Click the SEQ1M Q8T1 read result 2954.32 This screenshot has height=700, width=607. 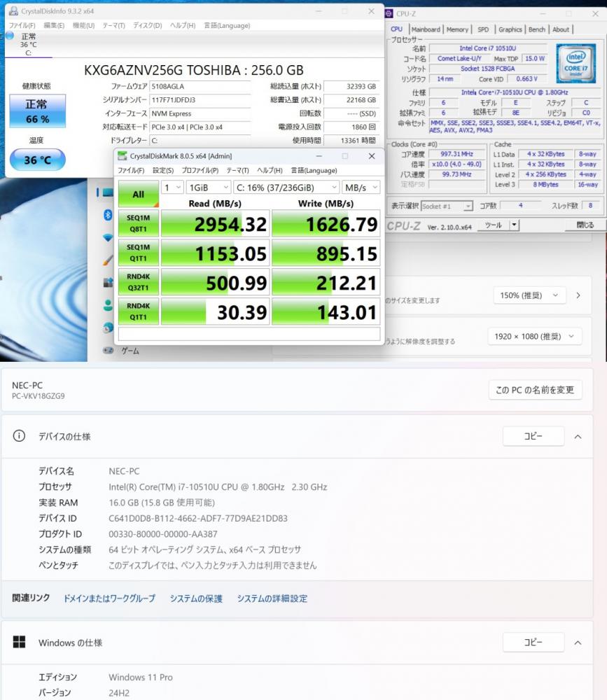216,224
